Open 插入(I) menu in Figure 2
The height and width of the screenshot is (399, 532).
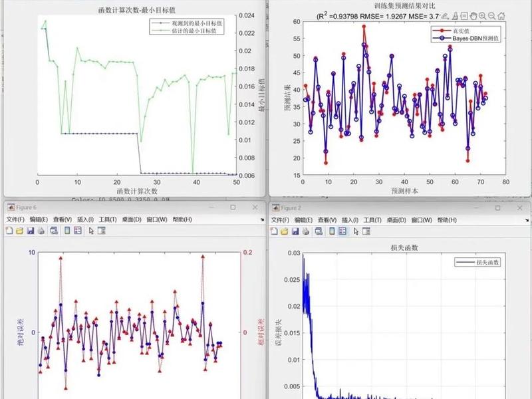[x=350, y=220]
